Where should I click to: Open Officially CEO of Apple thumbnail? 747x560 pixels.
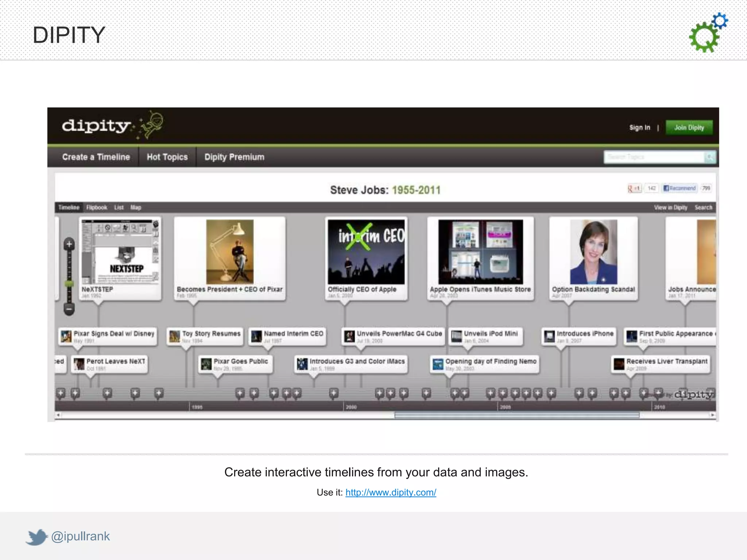366,252
